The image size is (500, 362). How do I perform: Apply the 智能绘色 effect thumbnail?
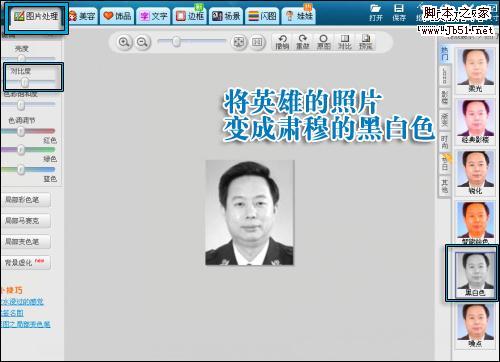tap(475, 223)
